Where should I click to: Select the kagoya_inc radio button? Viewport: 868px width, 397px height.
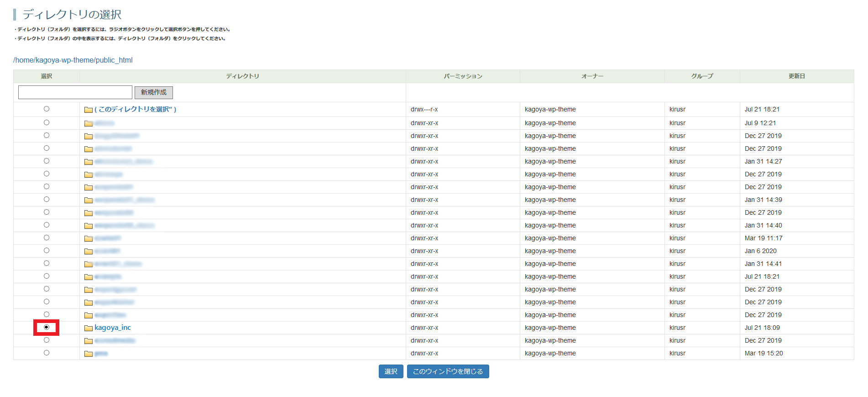pos(47,327)
